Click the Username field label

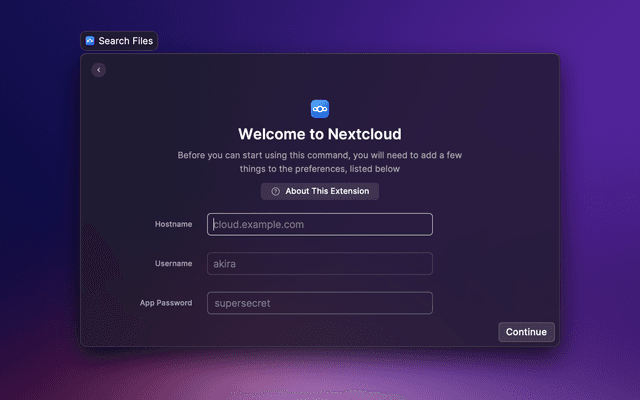tap(173, 263)
